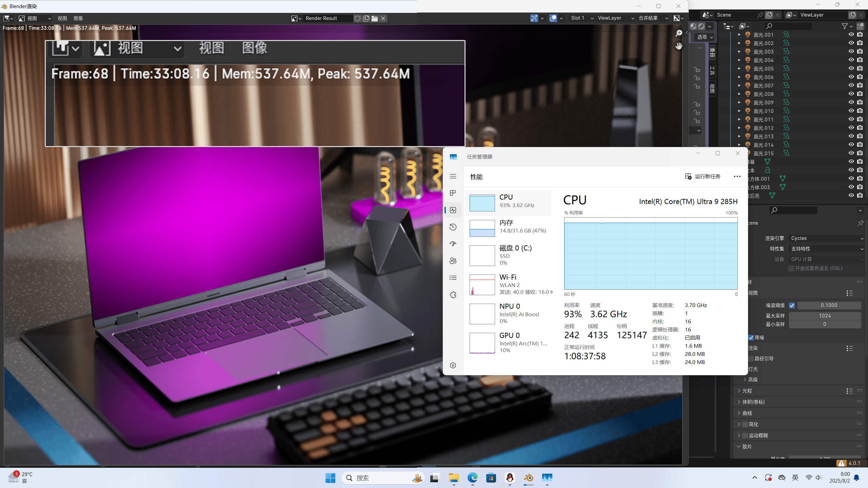Click outliner filter funnel icon
Screen dimensions: 868x488
pos(845,26)
